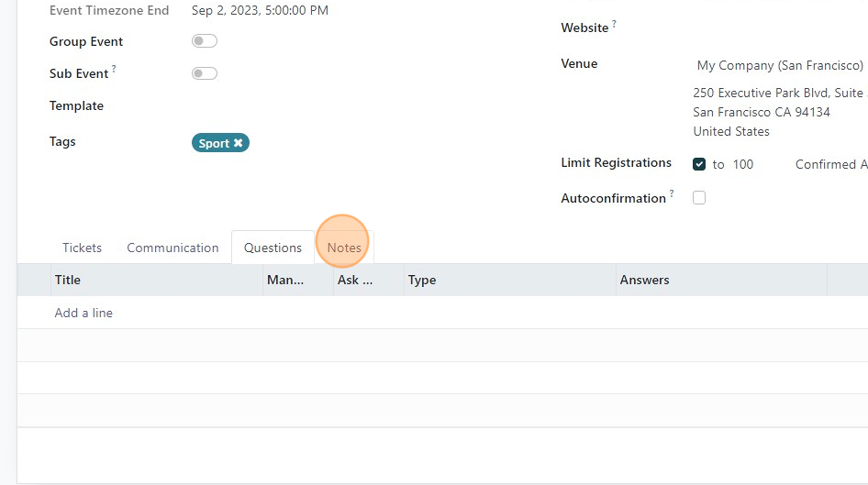
Task: Click the San Francisco CA 94134 text
Action: [762, 112]
